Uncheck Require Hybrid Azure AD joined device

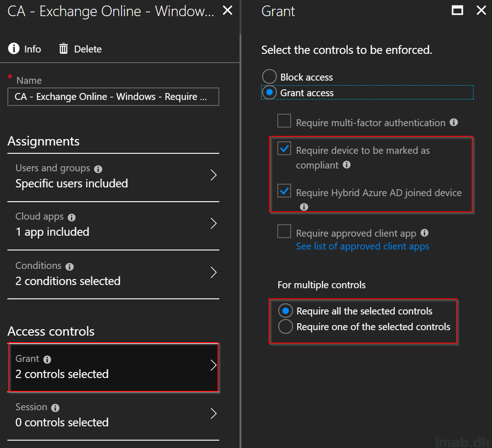[284, 191]
